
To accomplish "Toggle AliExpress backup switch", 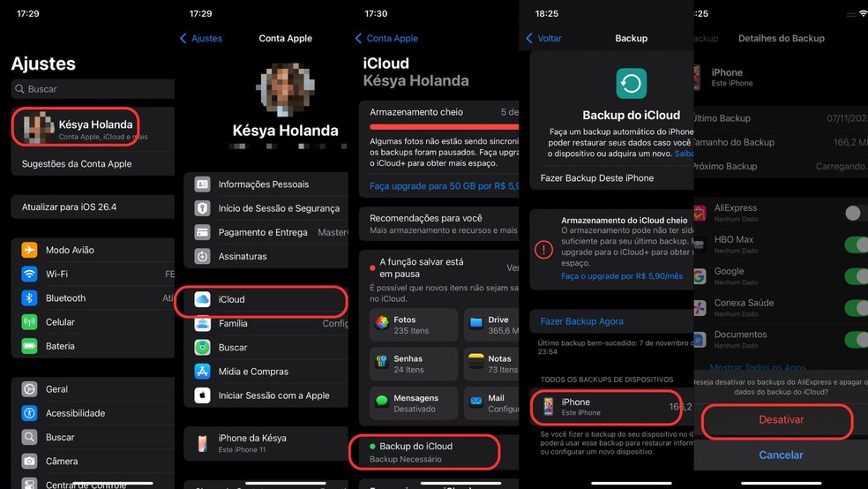I will [x=857, y=213].
